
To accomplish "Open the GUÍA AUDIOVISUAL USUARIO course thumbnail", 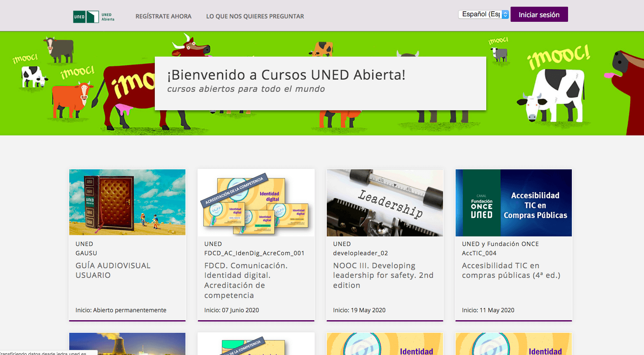I will pos(127,202).
